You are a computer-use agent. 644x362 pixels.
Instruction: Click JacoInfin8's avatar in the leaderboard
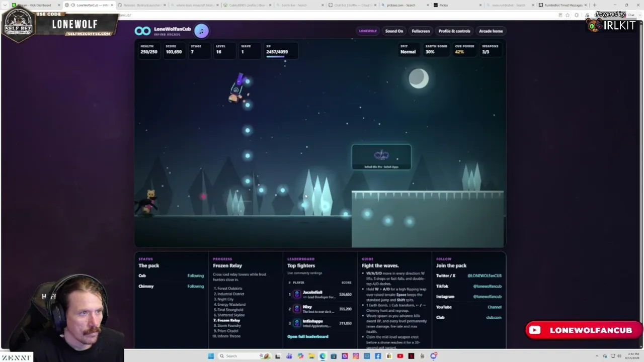297,294
